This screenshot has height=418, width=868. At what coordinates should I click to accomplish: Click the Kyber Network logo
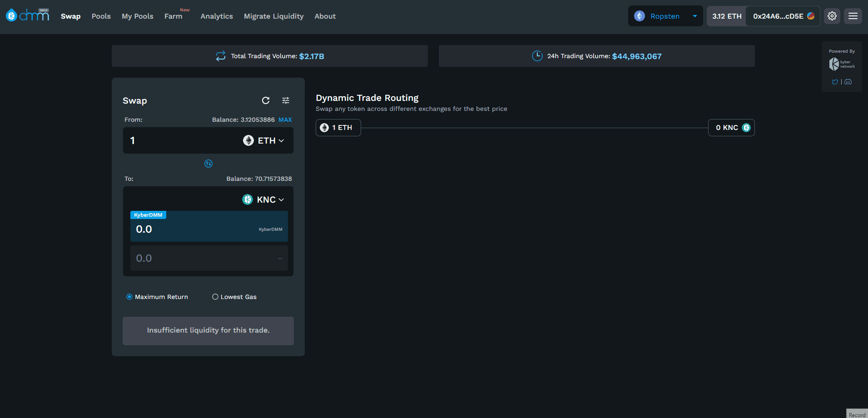click(x=842, y=64)
